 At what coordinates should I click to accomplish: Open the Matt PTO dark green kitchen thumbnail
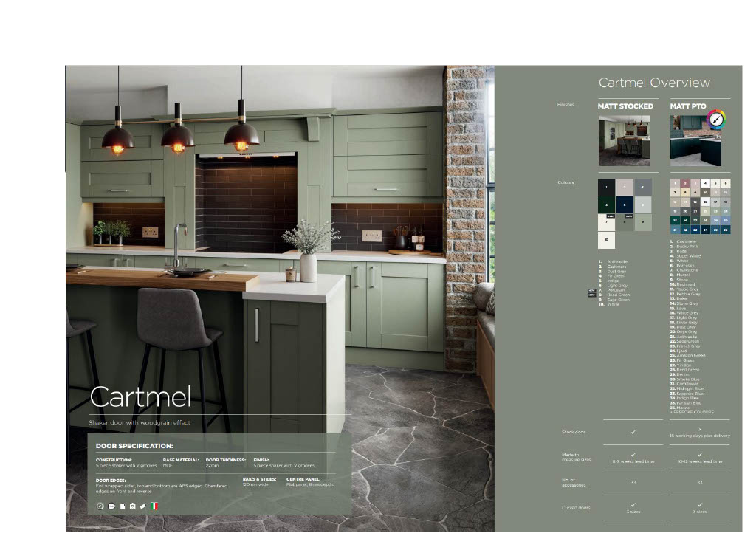(x=696, y=140)
